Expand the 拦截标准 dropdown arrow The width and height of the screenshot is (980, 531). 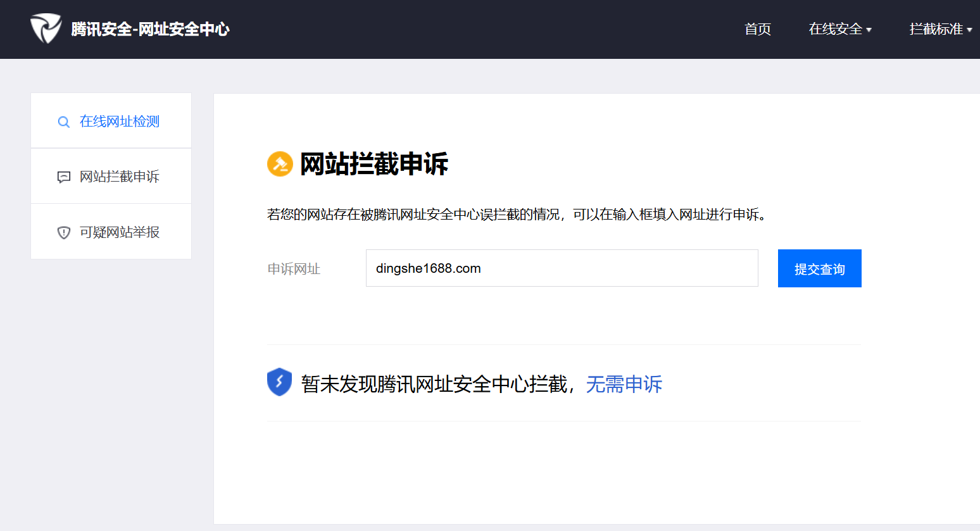coord(969,30)
